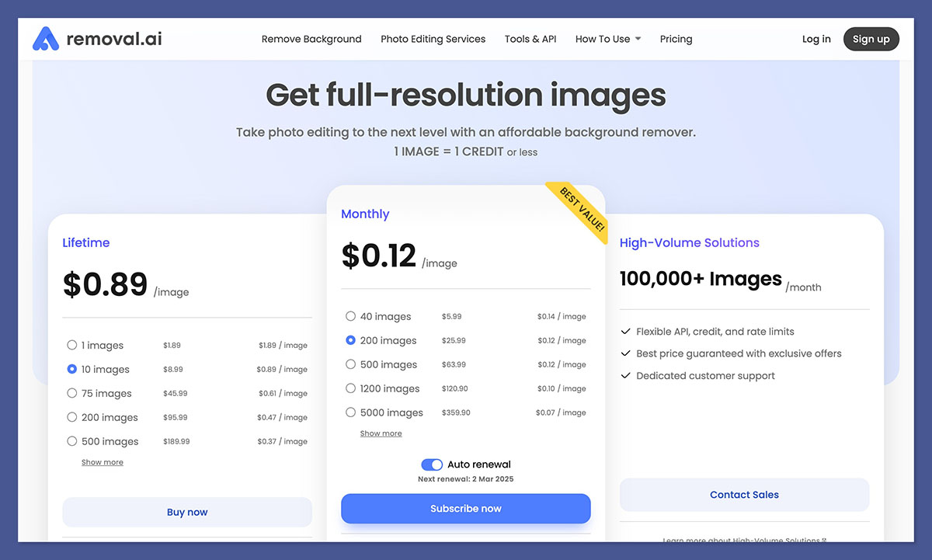Sign up for an account
The height and width of the screenshot is (560, 932).
click(x=871, y=38)
